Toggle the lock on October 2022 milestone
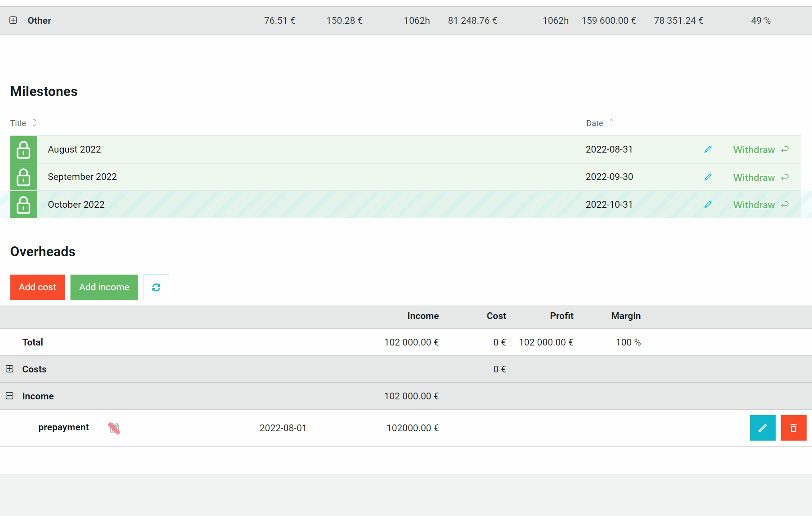This screenshot has width=812, height=516. point(23,205)
